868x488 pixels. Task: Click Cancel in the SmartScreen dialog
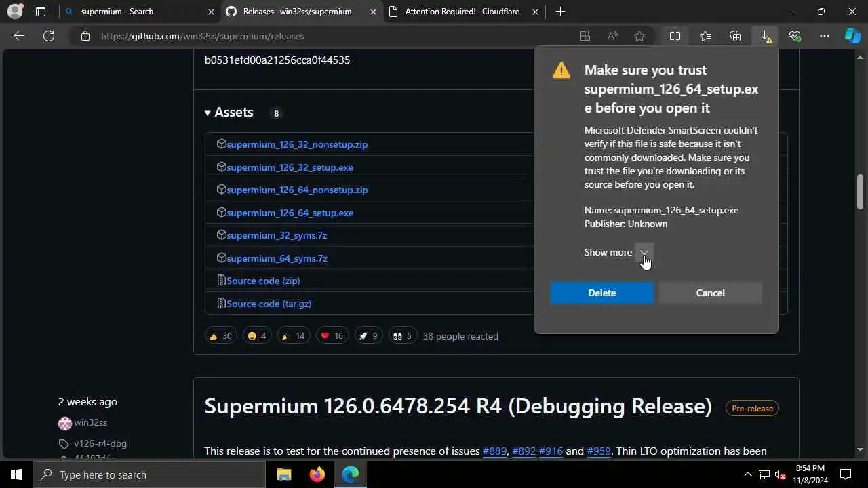711,293
